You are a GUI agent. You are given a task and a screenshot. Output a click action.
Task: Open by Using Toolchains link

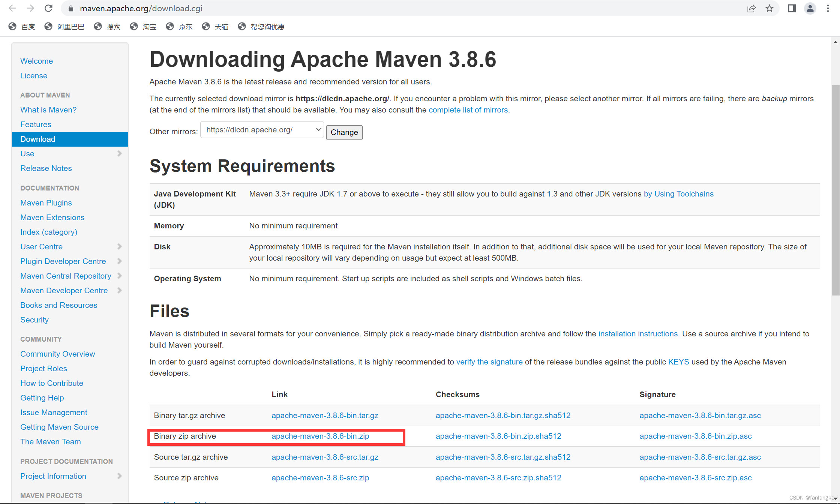pos(679,194)
